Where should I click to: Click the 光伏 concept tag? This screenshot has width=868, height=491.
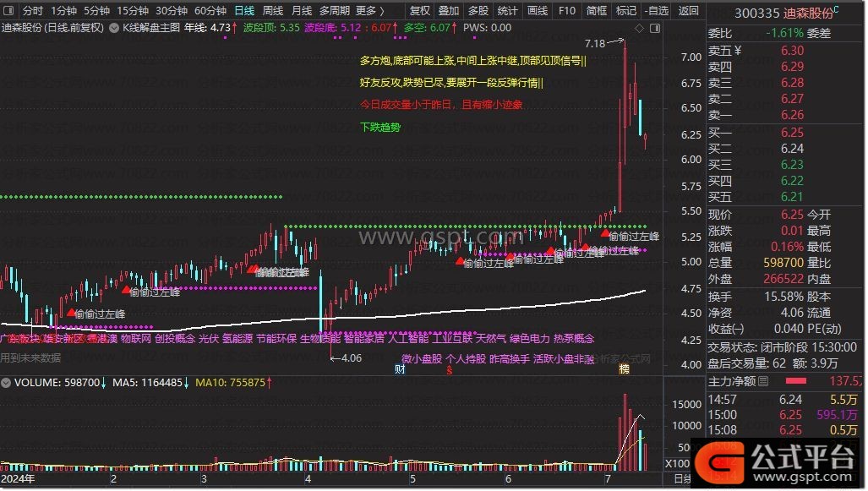click(208, 338)
